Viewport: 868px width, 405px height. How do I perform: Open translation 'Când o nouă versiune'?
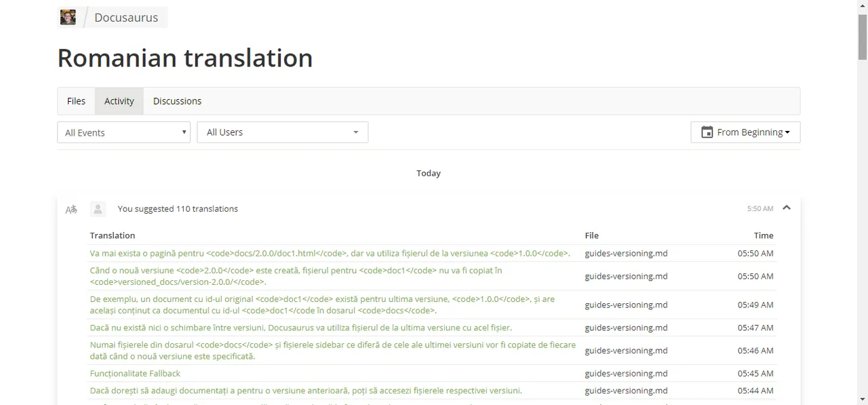tap(296, 276)
